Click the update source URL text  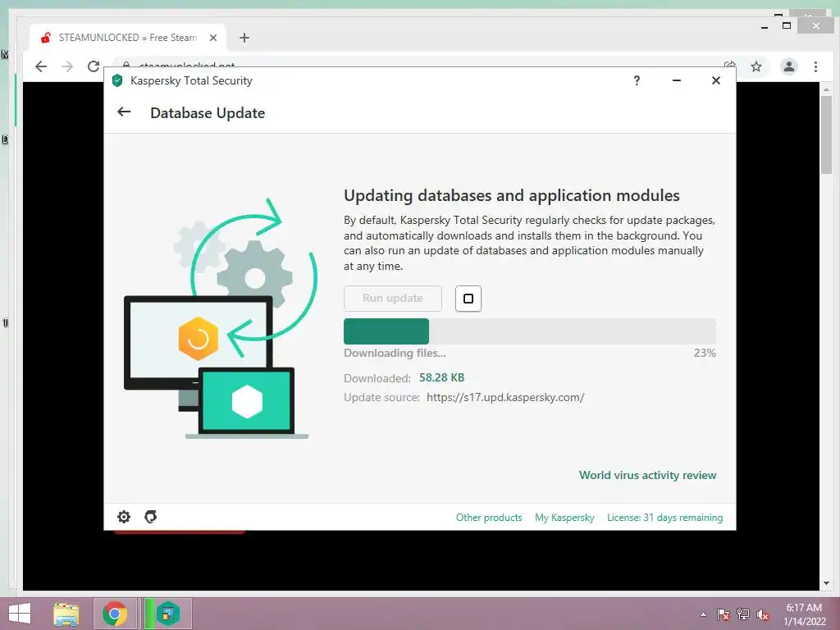tap(505, 398)
